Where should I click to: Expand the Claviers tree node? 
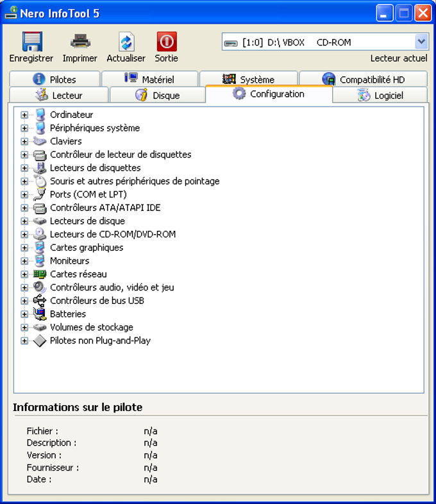24,142
